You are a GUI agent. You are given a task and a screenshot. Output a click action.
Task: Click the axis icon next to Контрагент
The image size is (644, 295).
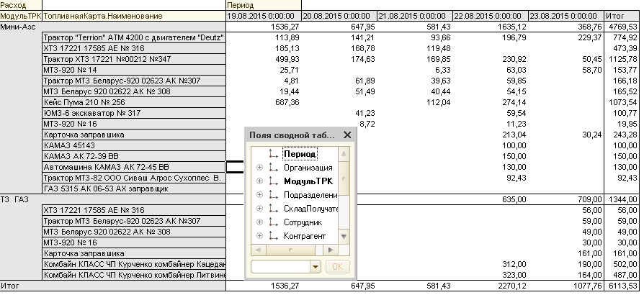pyautogui.click(x=272, y=236)
